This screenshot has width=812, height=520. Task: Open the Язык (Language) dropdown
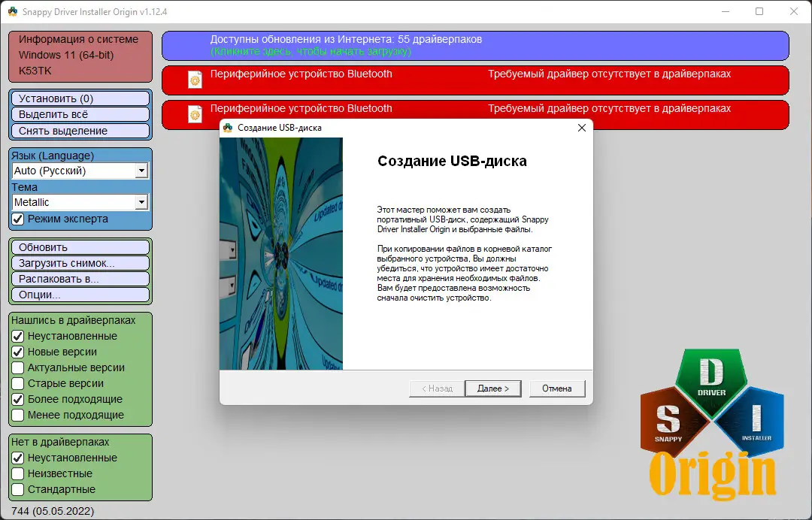(x=143, y=171)
